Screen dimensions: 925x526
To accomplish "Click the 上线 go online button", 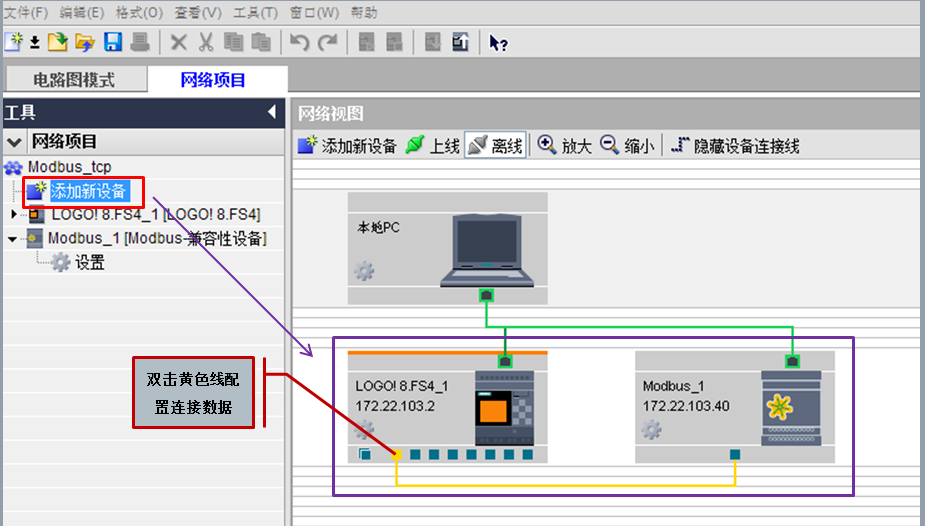I will (x=432, y=146).
